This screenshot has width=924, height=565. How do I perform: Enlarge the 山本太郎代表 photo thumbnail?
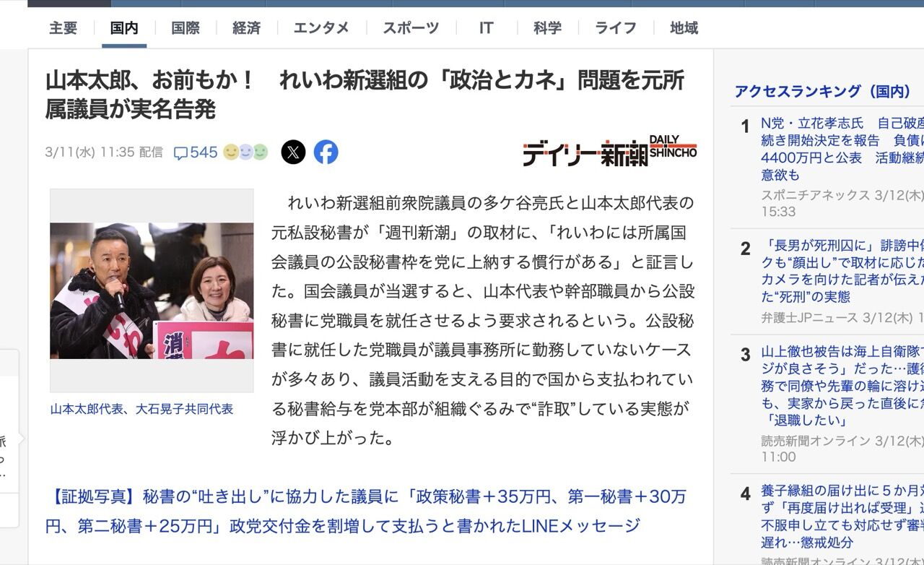(152, 290)
